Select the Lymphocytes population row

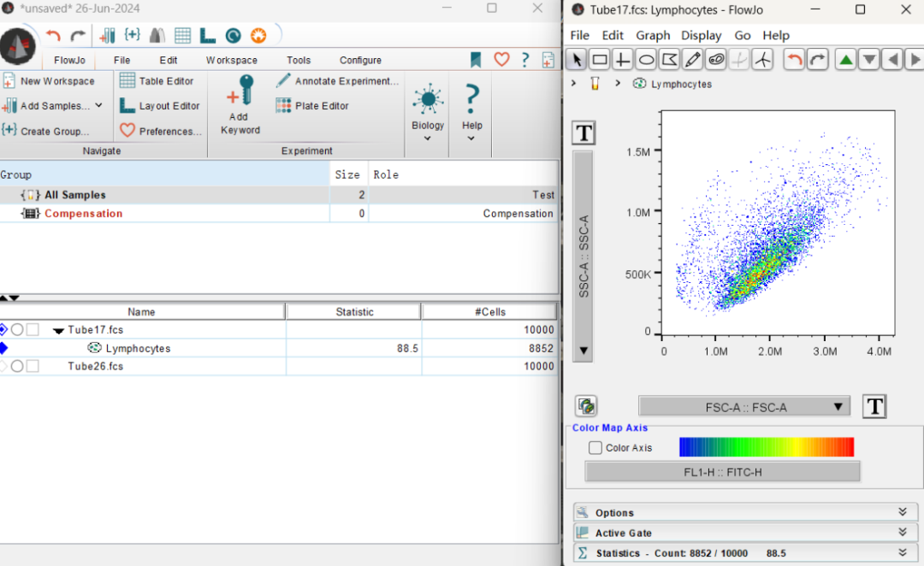click(279, 348)
